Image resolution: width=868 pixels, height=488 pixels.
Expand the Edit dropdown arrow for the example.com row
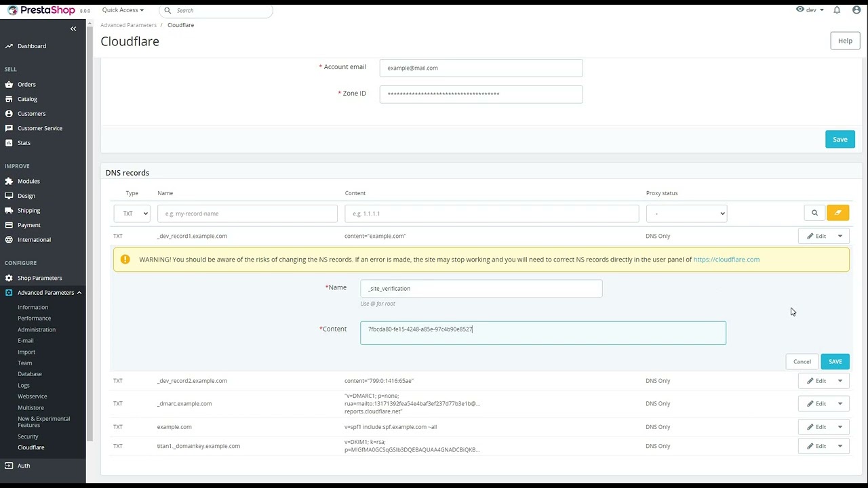(x=840, y=427)
